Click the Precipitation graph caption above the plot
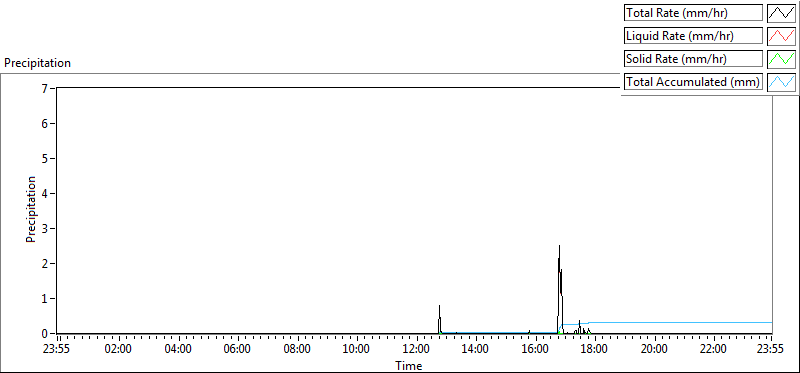The height and width of the screenshot is (373, 800). 37,63
